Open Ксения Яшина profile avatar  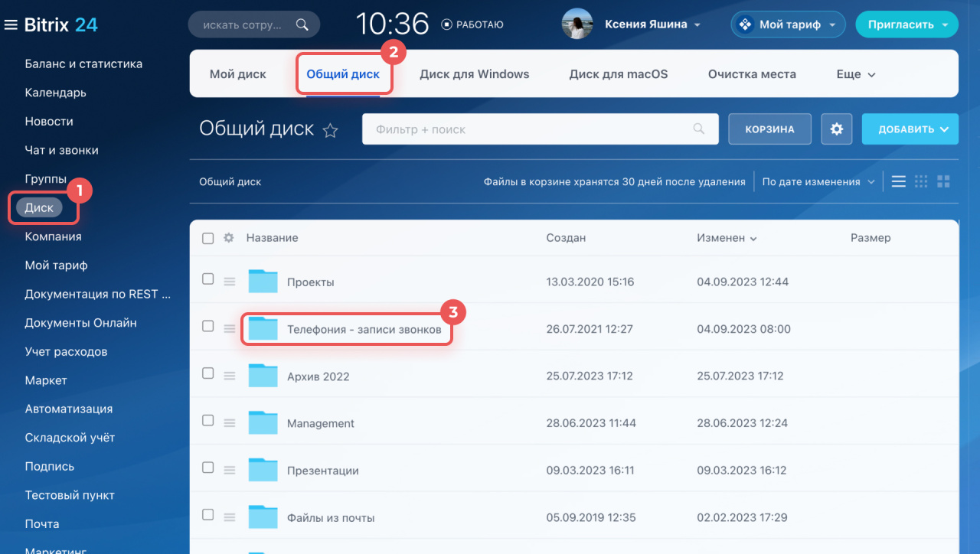pyautogui.click(x=578, y=24)
